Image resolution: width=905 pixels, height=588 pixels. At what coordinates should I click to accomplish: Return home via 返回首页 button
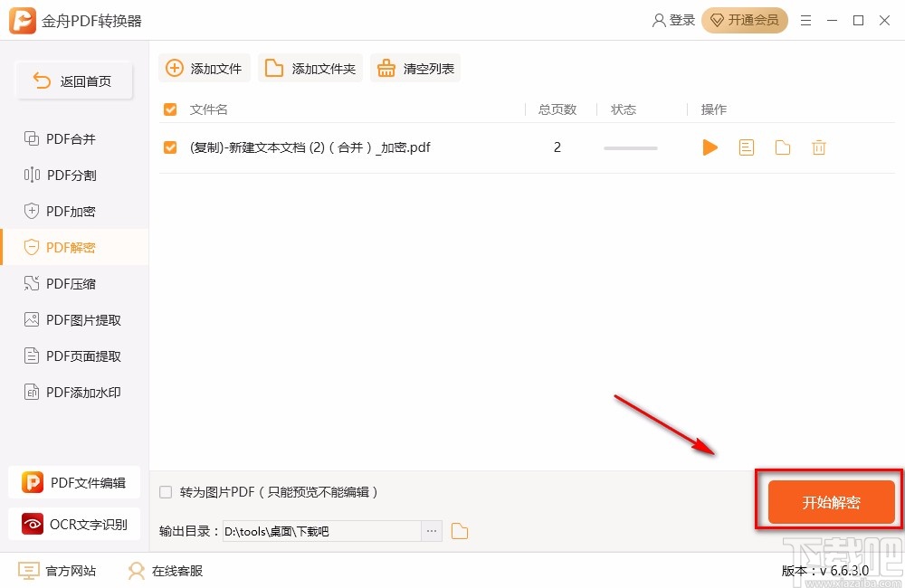coord(74,81)
